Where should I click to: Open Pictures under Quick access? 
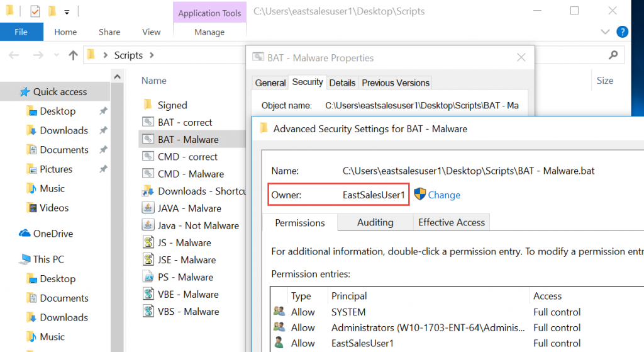[56, 169]
